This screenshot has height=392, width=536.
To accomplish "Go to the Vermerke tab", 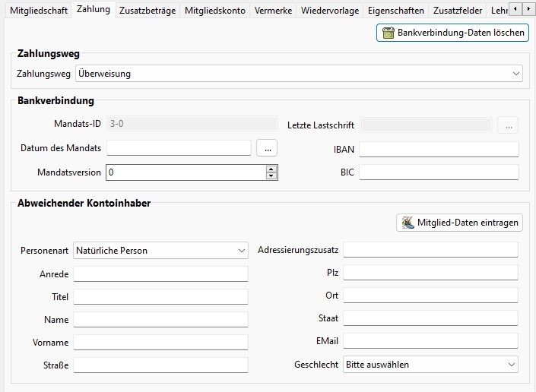I will (x=273, y=11).
